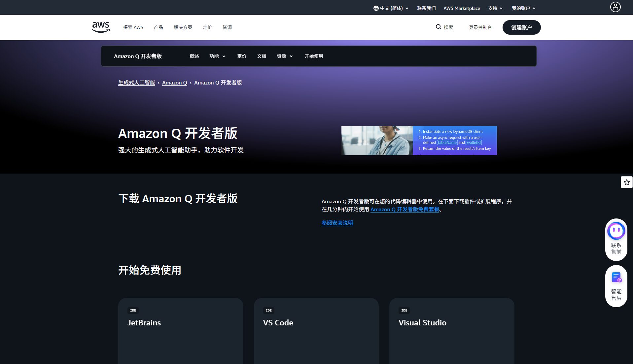Open the search function
633x364 pixels.
click(x=444, y=27)
